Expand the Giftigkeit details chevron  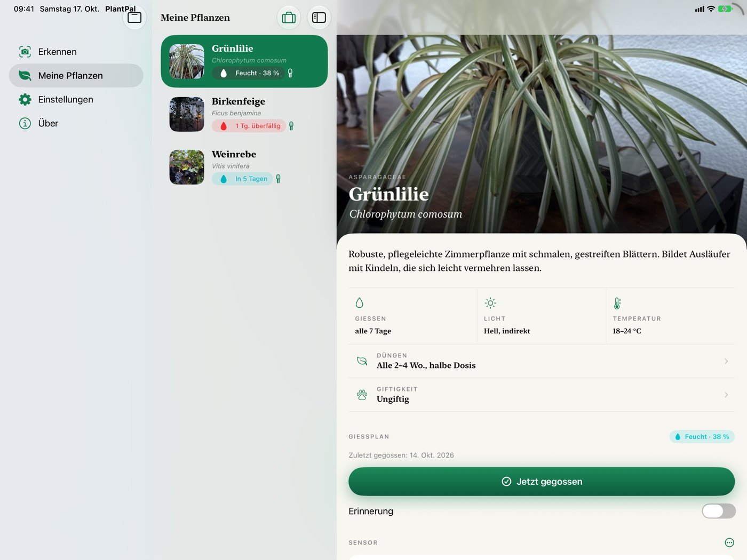[x=726, y=395]
